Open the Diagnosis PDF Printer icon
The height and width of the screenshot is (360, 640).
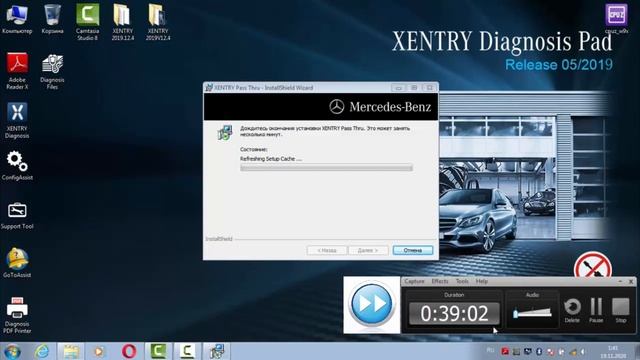tap(17, 315)
